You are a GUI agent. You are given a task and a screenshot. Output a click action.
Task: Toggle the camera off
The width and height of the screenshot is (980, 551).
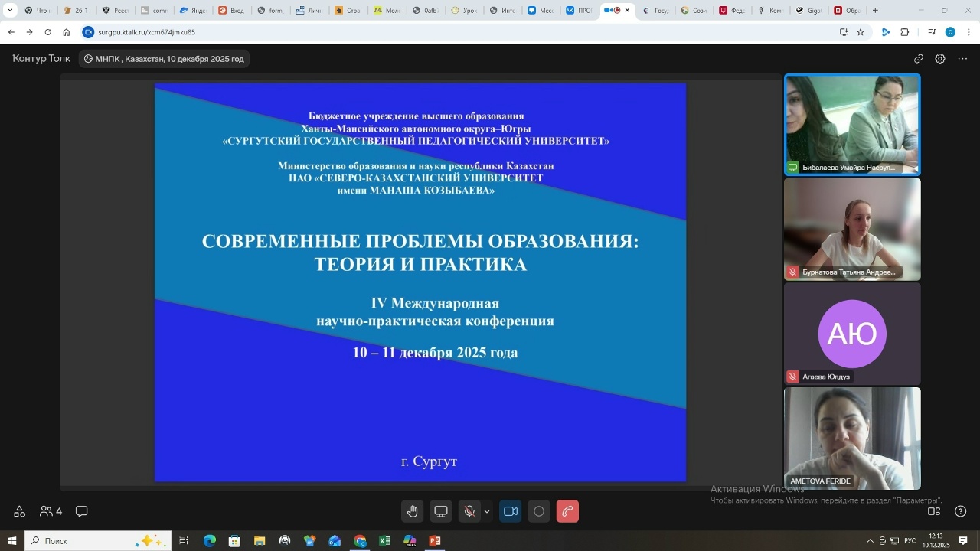coord(511,511)
